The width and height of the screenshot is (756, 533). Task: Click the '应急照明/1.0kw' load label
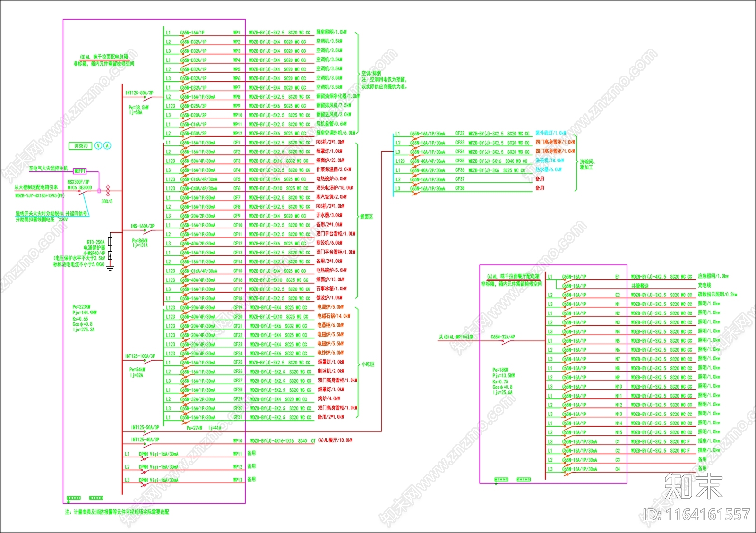point(713,276)
